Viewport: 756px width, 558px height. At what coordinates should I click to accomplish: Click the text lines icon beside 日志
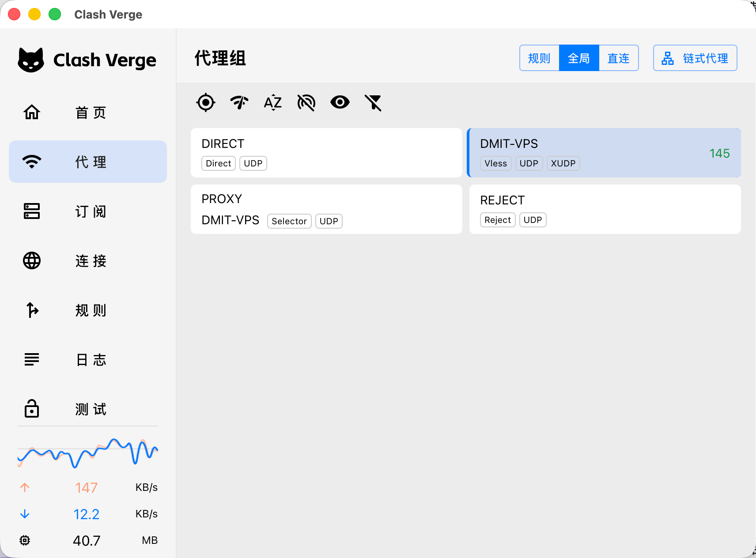click(x=32, y=359)
